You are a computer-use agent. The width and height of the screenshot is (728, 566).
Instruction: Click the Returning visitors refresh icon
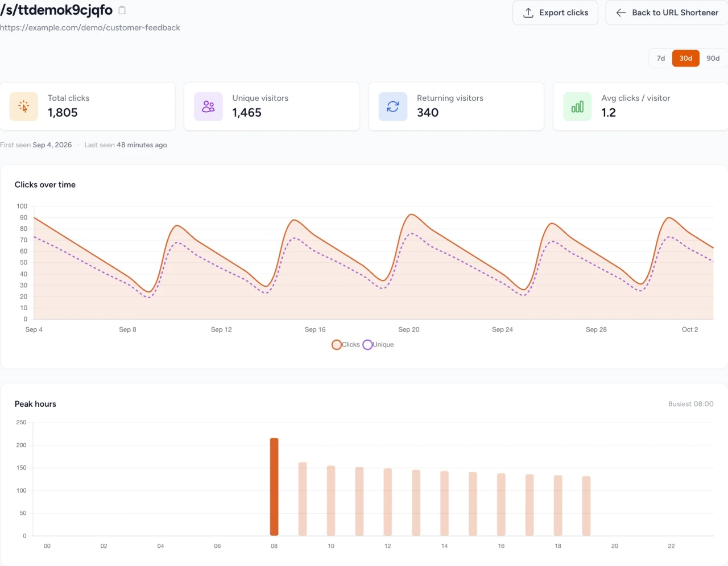(393, 106)
